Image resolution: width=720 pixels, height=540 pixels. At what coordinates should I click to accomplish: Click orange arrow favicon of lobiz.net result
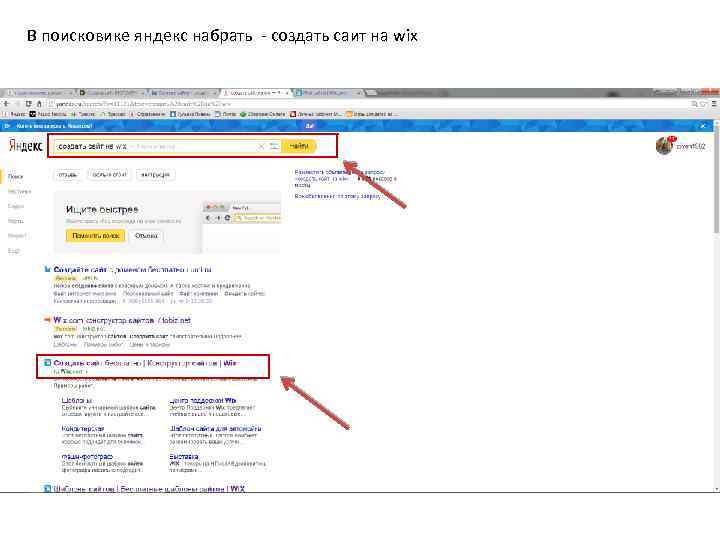(x=47, y=320)
